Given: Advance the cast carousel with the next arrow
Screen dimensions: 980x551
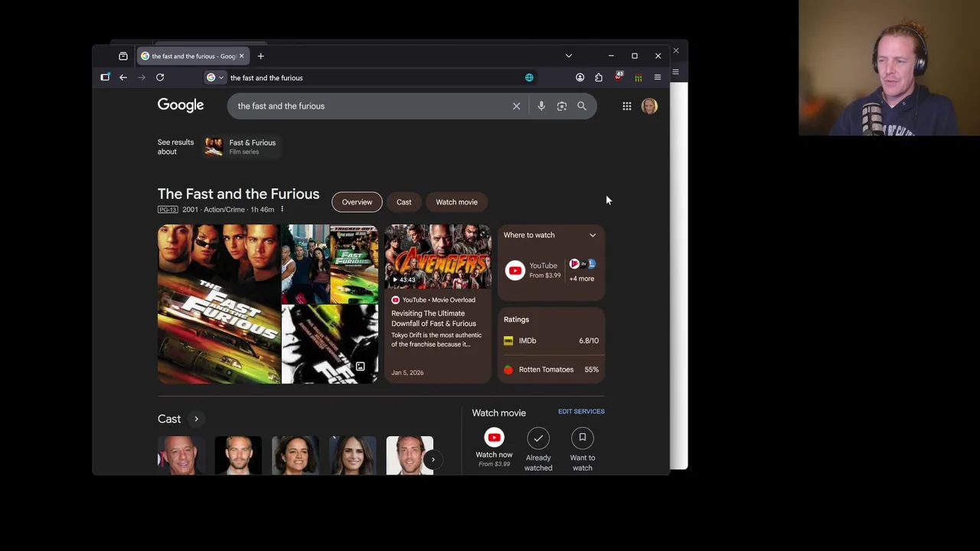Looking at the screenshot, I should (433, 460).
